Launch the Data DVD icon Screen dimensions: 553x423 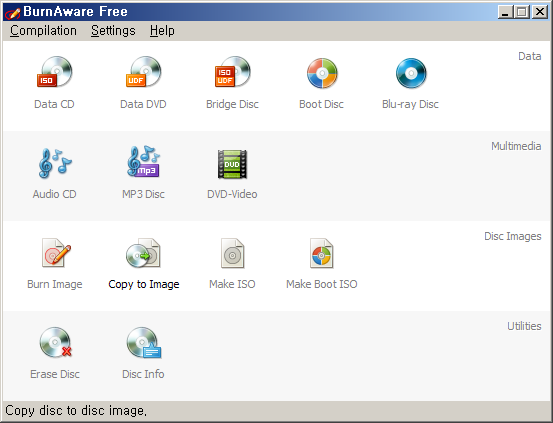(144, 72)
